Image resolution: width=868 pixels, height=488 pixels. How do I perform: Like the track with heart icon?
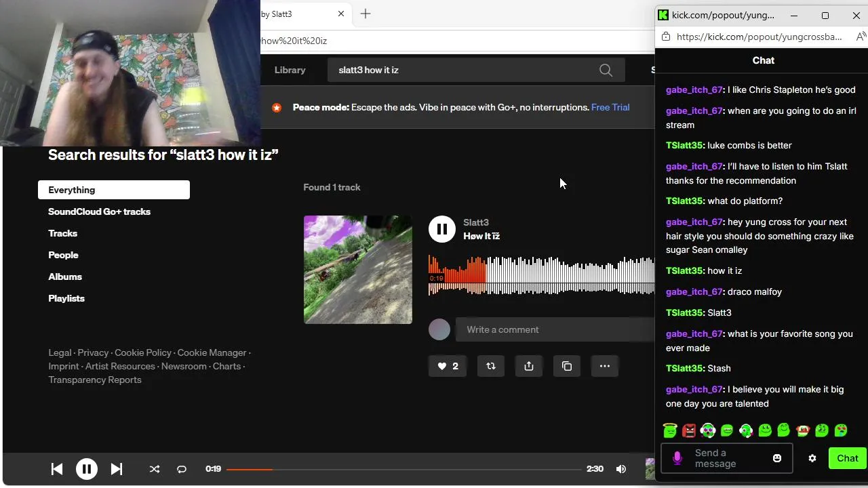point(448,366)
